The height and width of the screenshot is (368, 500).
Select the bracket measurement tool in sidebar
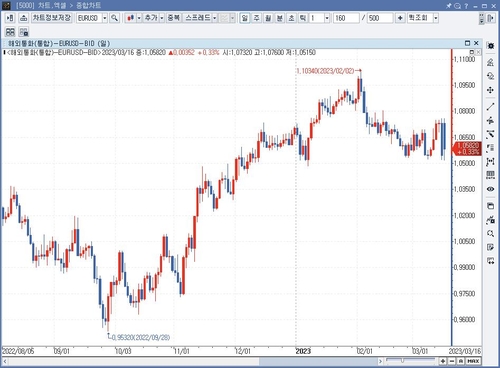[490, 162]
